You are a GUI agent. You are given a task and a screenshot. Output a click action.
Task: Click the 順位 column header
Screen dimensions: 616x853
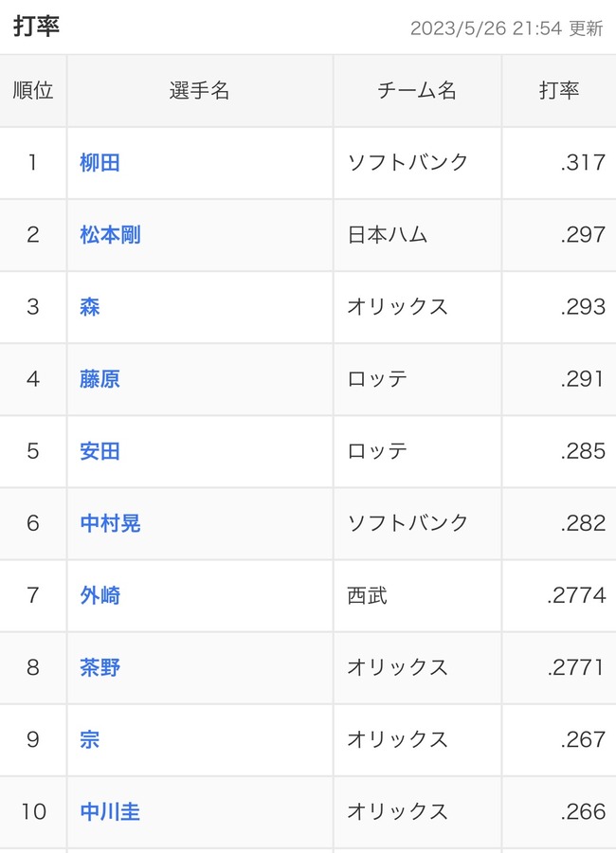click(33, 90)
